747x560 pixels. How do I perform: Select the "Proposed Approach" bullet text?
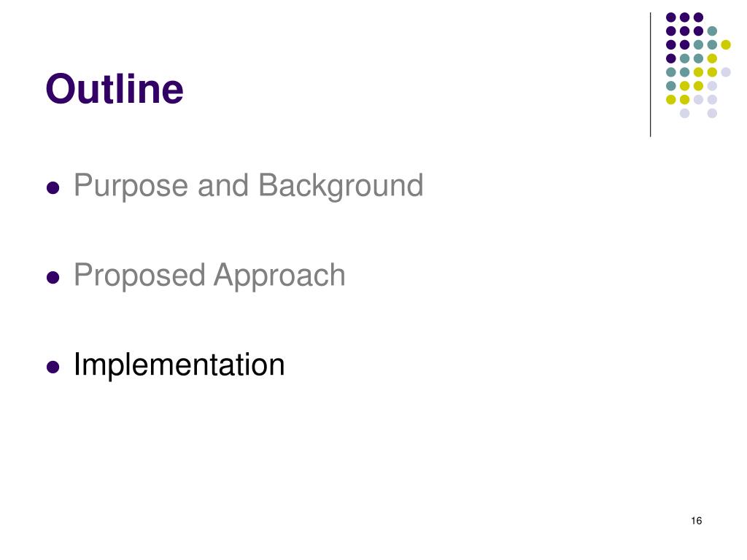(x=209, y=275)
